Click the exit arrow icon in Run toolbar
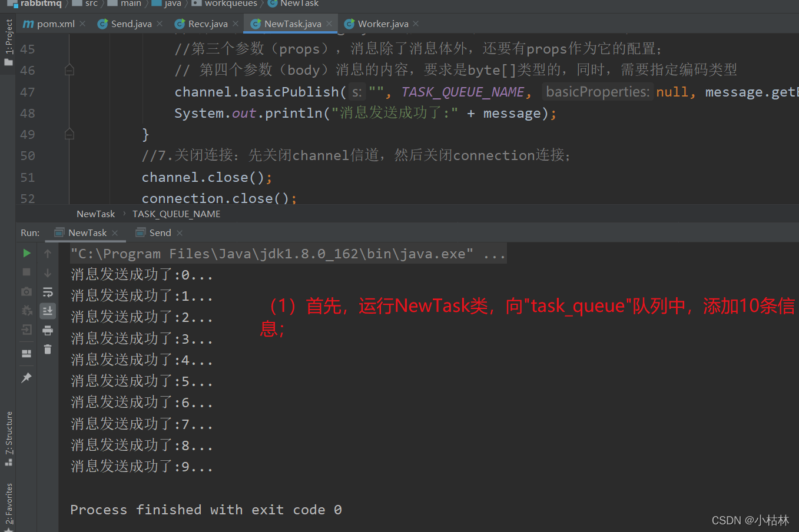This screenshot has width=799, height=532. (26, 330)
